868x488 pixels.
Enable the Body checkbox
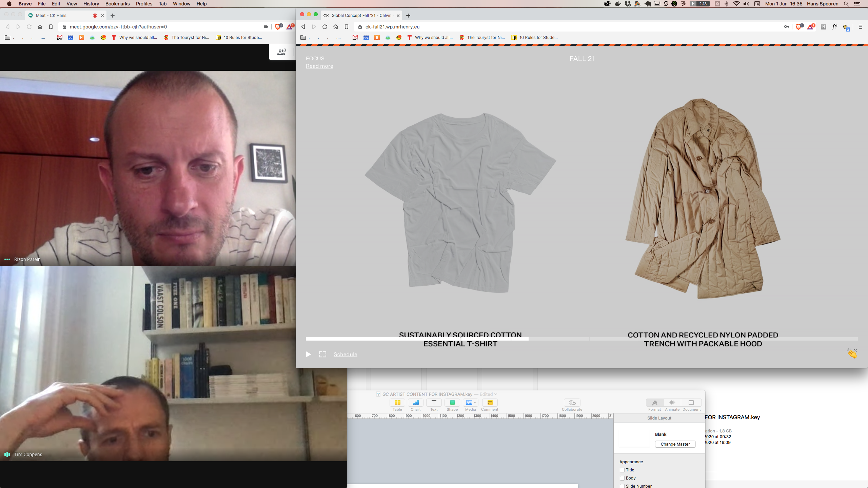pos(622,478)
